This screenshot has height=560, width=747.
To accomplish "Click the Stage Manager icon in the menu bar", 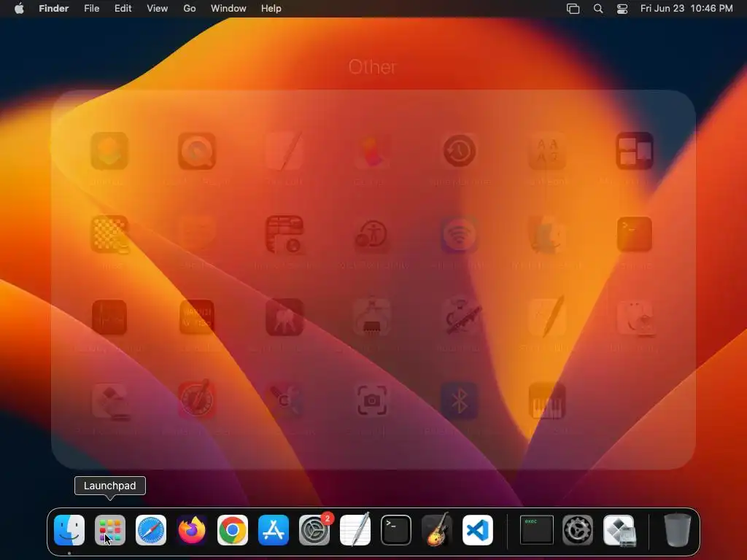I will (573, 9).
